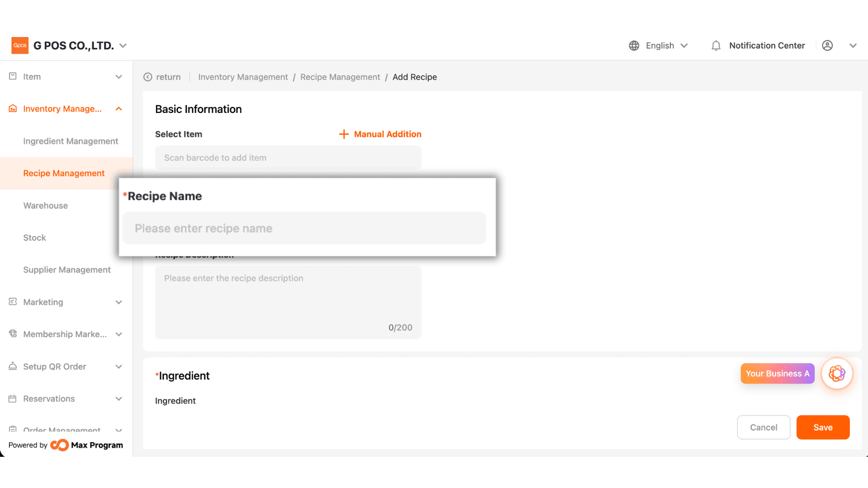Image resolution: width=868 pixels, height=488 pixels.
Task: Click the return link text
Action: [x=168, y=77]
